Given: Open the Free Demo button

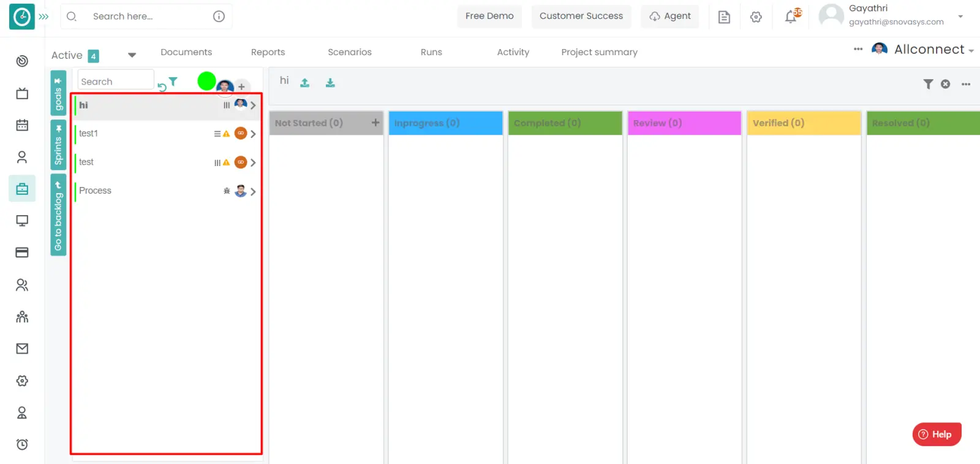Looking at the screenshot, I should click(x=489, y=16).
